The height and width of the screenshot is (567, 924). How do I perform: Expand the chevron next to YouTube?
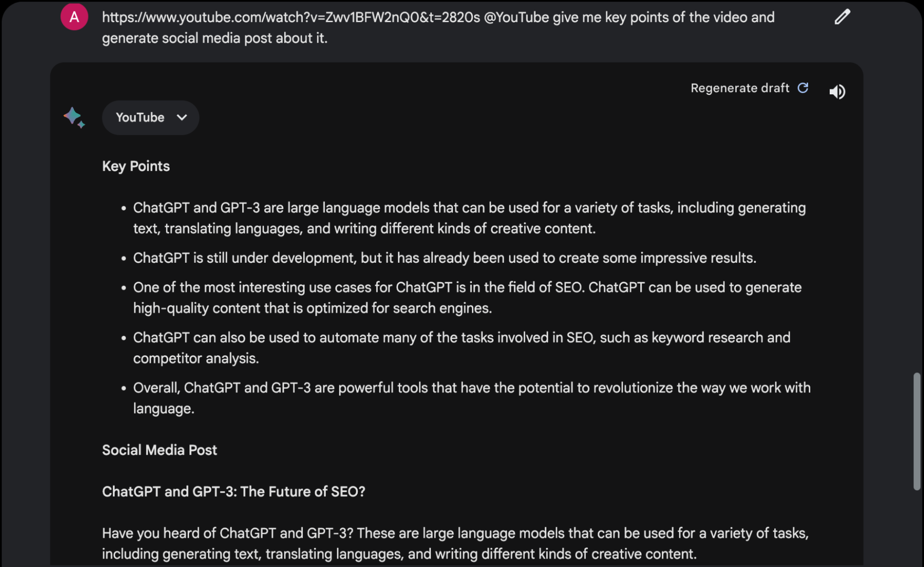click(x=182, y=117)
